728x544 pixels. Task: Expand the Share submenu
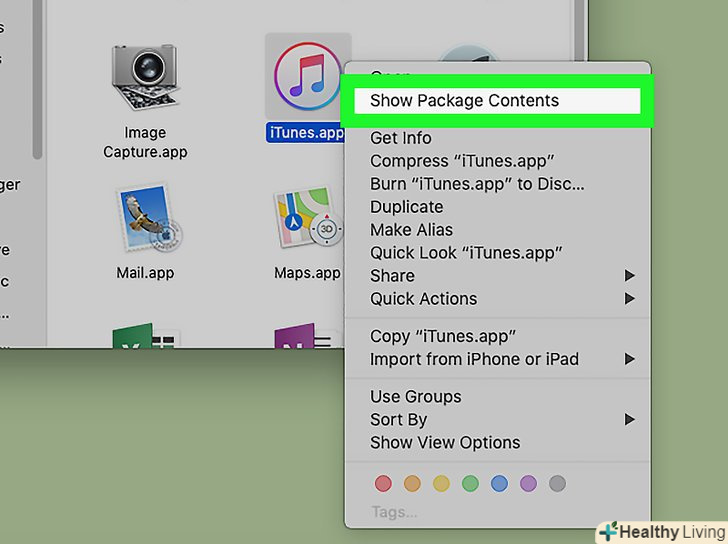[x=497, y=276]
